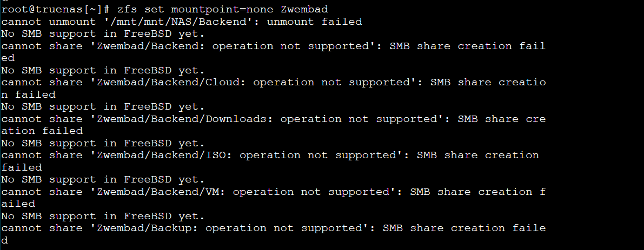
Task: Click the wrapped 'ation failed' line fragment
Action: coord(42,131)
